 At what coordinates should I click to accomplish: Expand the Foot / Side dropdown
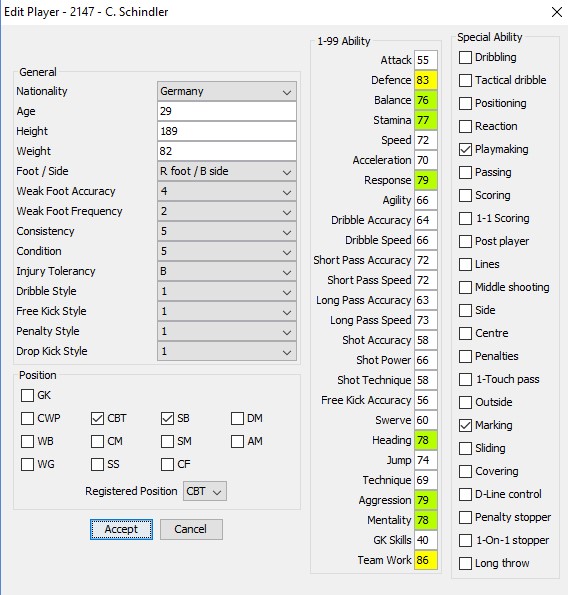(227, 172)
